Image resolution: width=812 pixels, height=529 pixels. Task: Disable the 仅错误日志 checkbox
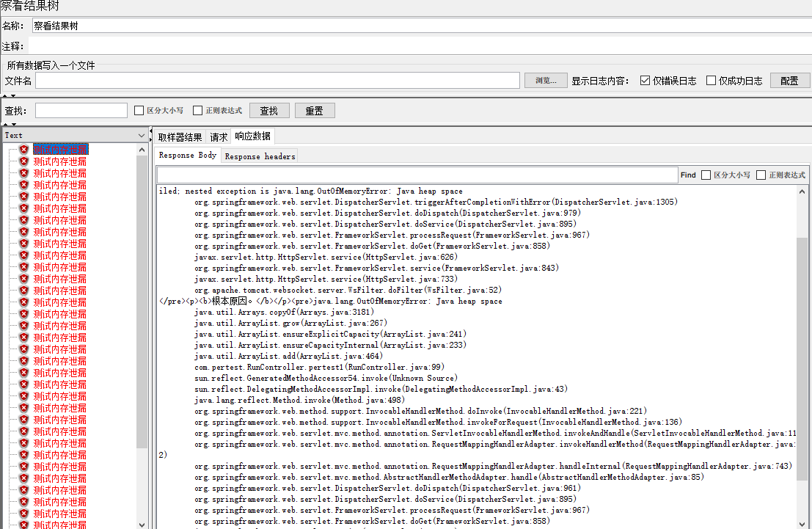645,81
